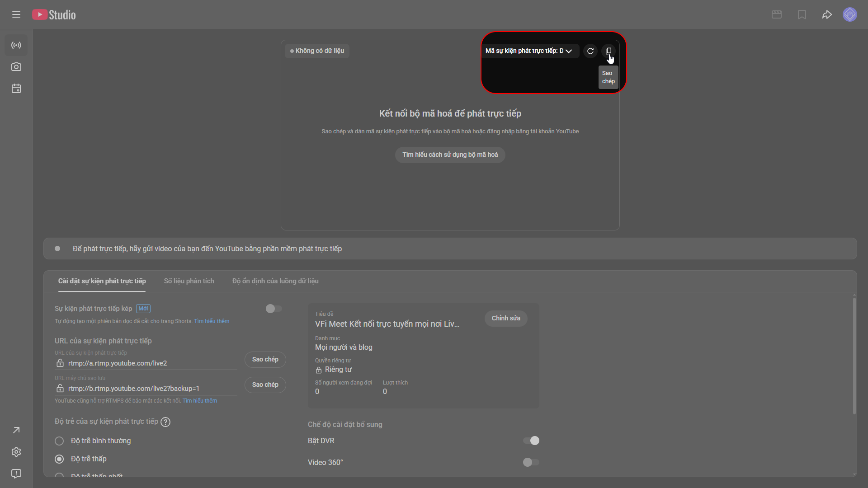The height and width of the screenshot is (488, 868).
Task: Open the Webcam camera sidebar icon
Action: coord(16,67)
